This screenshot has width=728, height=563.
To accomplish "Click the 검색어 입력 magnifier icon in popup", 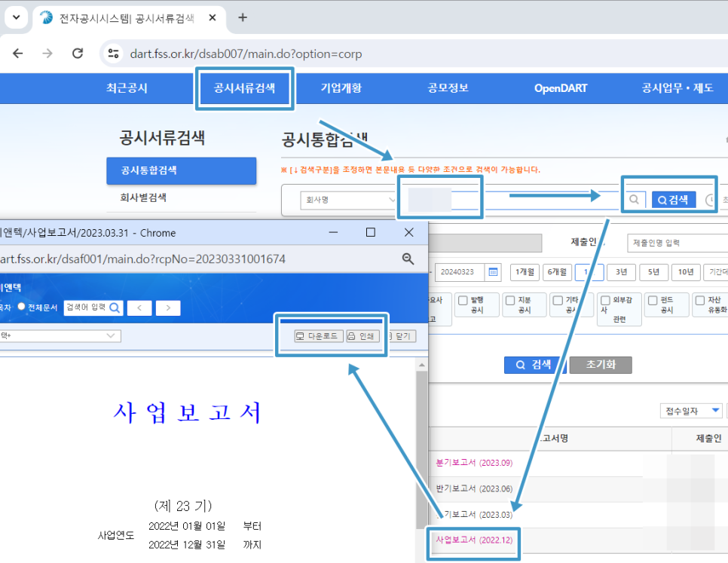I will pyautogui.click(x=114, y=307).
